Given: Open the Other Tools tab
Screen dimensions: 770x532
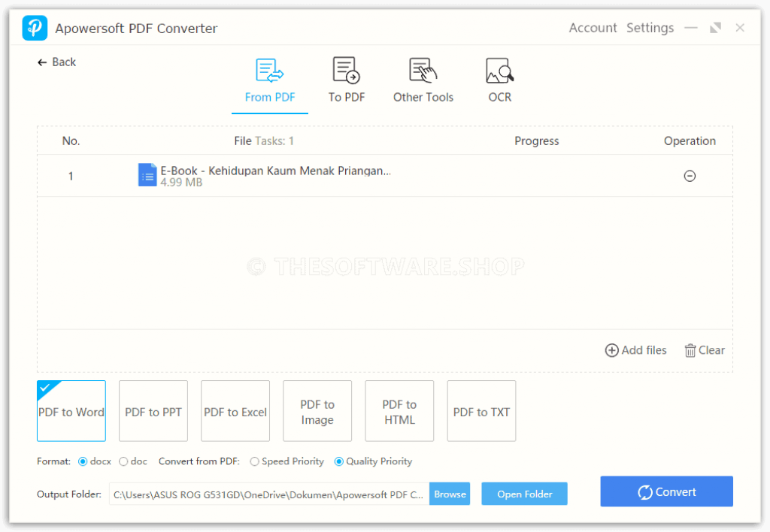Looking at the screenshot, I should point(423,81).
